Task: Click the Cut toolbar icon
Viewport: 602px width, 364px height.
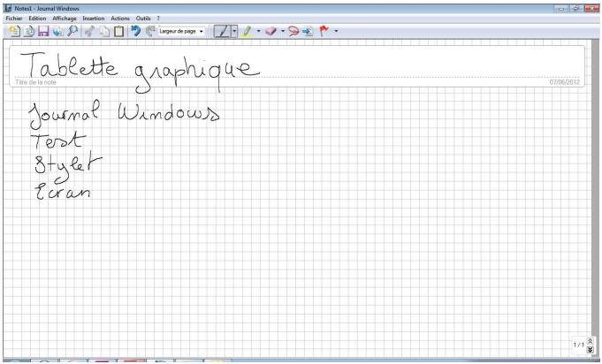Action: click(89, 31)
